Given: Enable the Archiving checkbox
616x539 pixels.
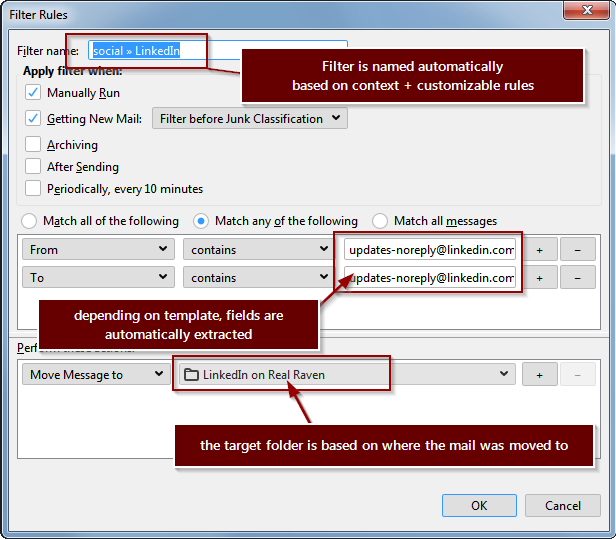Looking at the screenshot, I should click(33, 145).
